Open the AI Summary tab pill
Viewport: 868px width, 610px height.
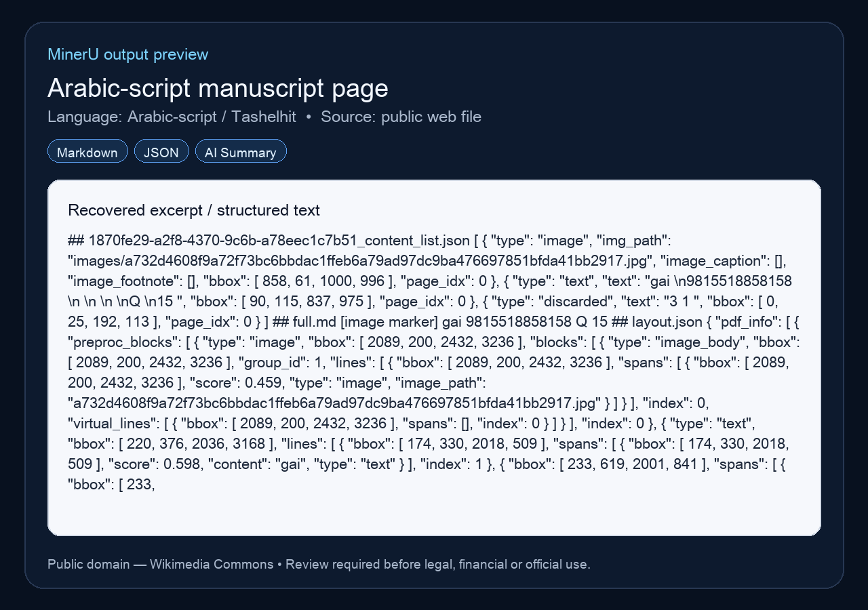click(241, 151)
